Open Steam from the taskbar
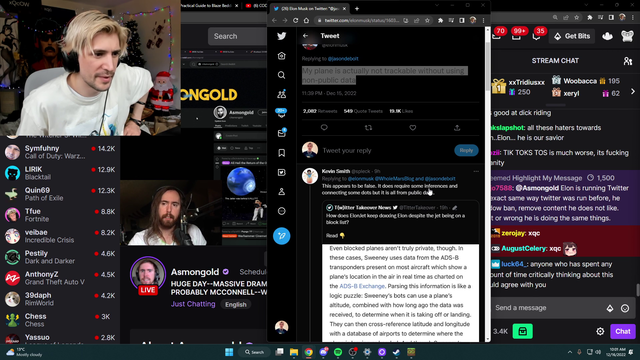The image size is (640, 360). tap(396, 352)
